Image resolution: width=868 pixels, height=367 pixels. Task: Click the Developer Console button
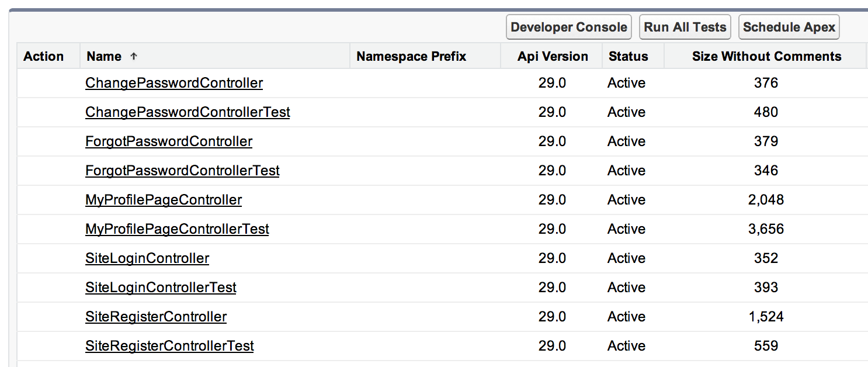[568, 27]
